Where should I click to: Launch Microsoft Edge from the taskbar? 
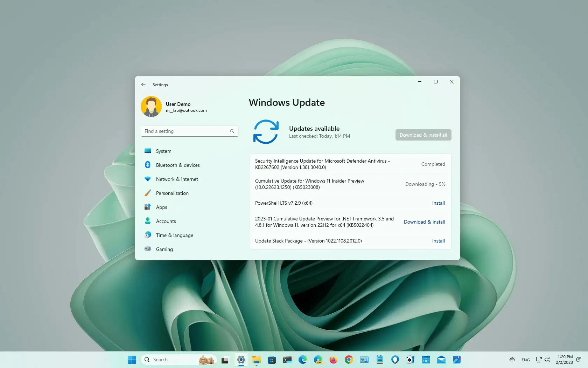click(302, 360)
